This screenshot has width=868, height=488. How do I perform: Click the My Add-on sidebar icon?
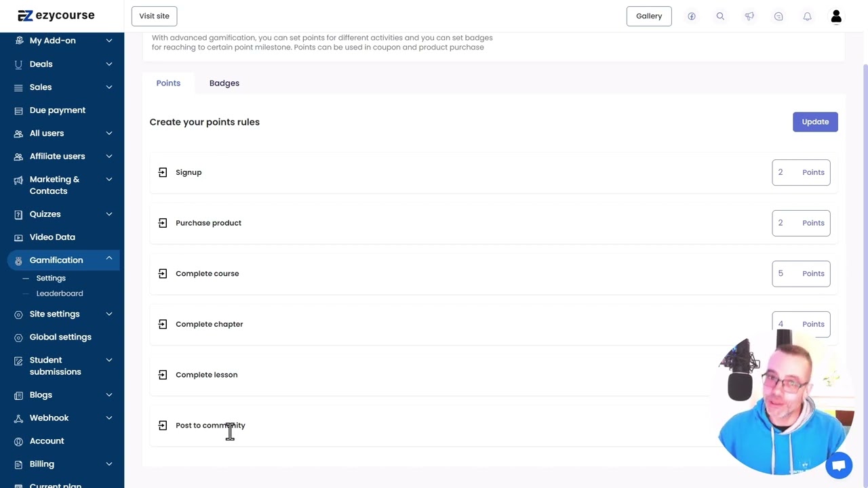[18, 41]
